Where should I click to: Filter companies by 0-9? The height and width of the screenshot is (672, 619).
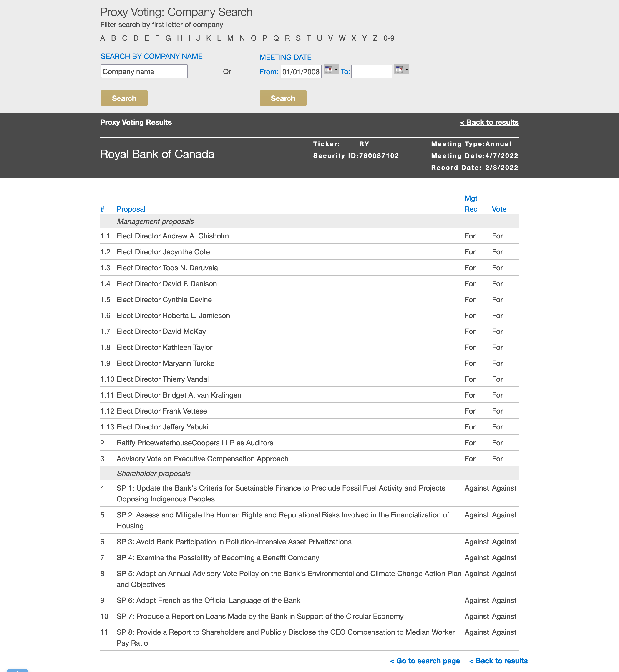pos(389,38)
